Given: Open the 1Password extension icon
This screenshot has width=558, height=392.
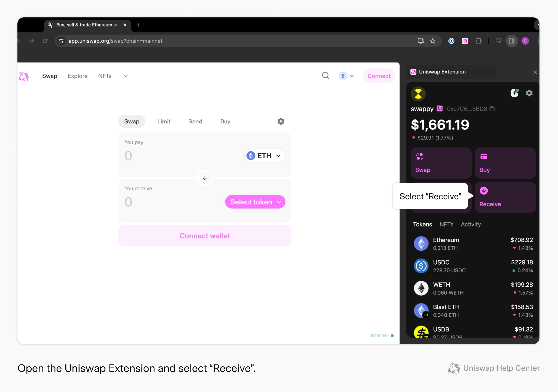Looking at the screenshot, I should [x=451, y=41].
